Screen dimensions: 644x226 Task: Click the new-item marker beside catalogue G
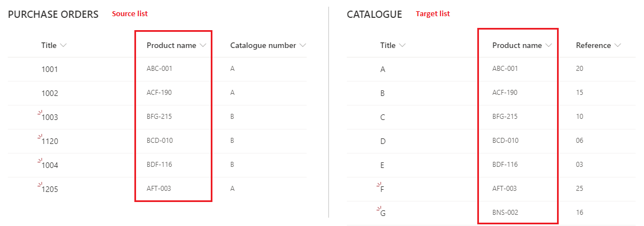point(379,209)
